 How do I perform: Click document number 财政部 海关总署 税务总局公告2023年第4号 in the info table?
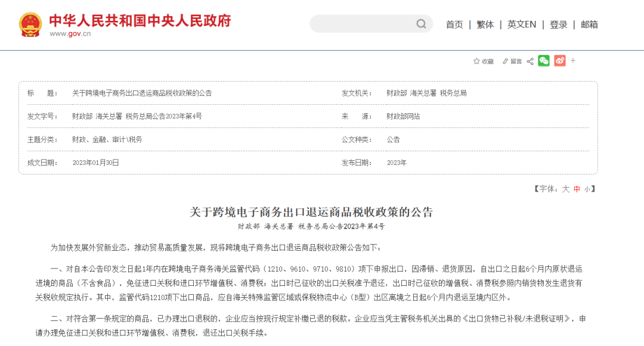tap(137, 117)
